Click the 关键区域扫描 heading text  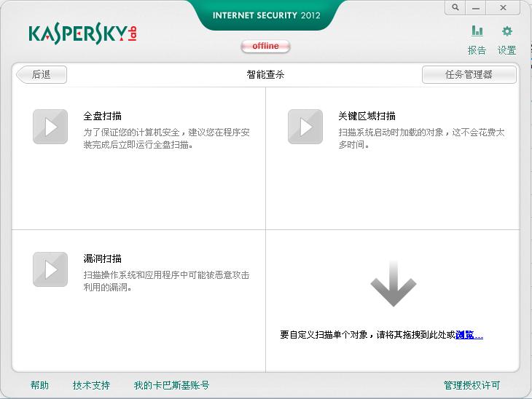click(367, 116)
